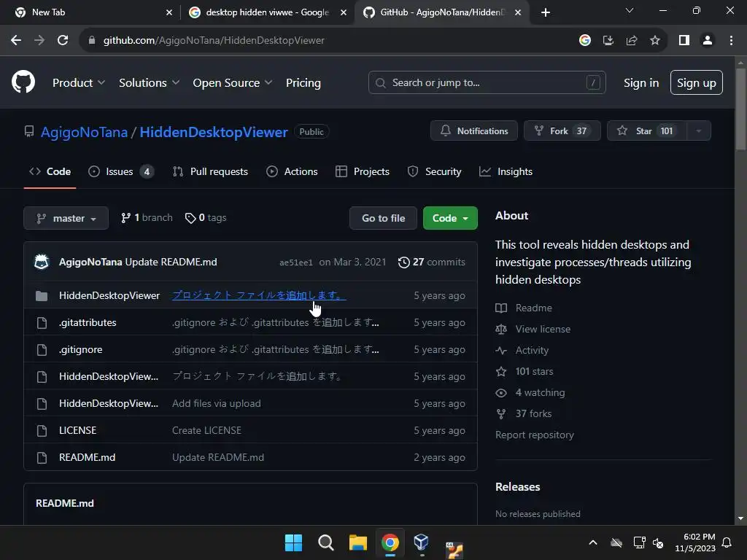The image size is (747, 560).
Task: Open a new browser tab with plus
Action: [x=546, y=12]
